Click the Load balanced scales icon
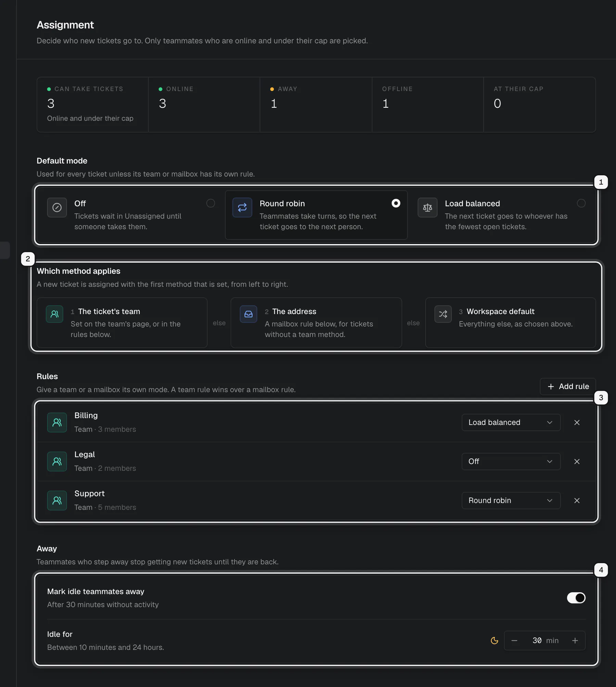616x687 pixels. [427, 207]
